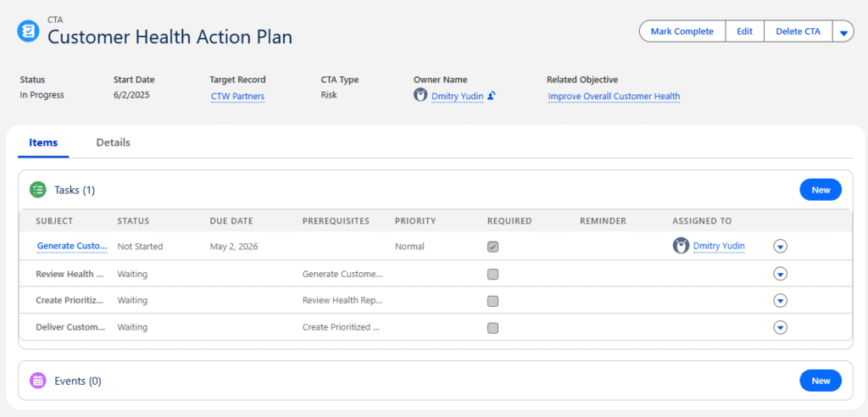Open more actions dropdown next to Delete CTA
The width and height of the screenshot is (868, 417).
coord(843,32)
